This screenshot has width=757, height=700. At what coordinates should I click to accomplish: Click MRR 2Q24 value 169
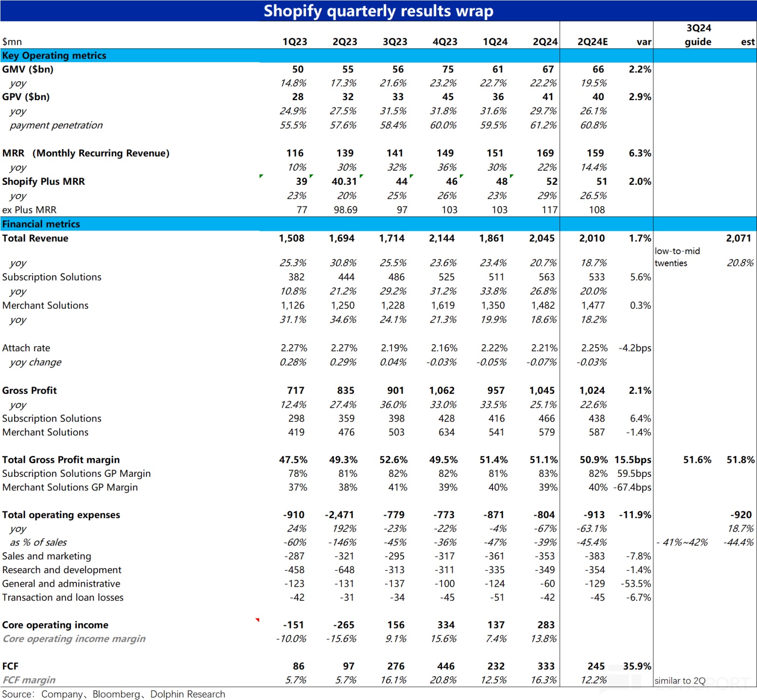coord(545,153)
